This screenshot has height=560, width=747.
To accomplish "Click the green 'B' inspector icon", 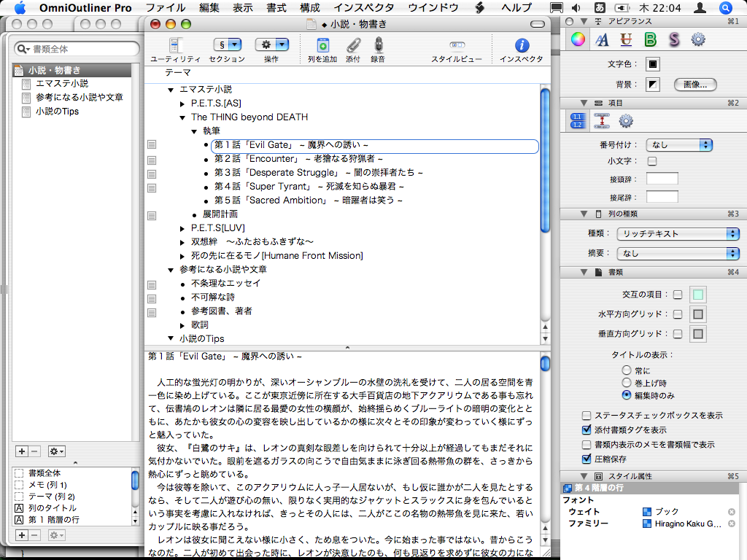I will coord(650,39).
